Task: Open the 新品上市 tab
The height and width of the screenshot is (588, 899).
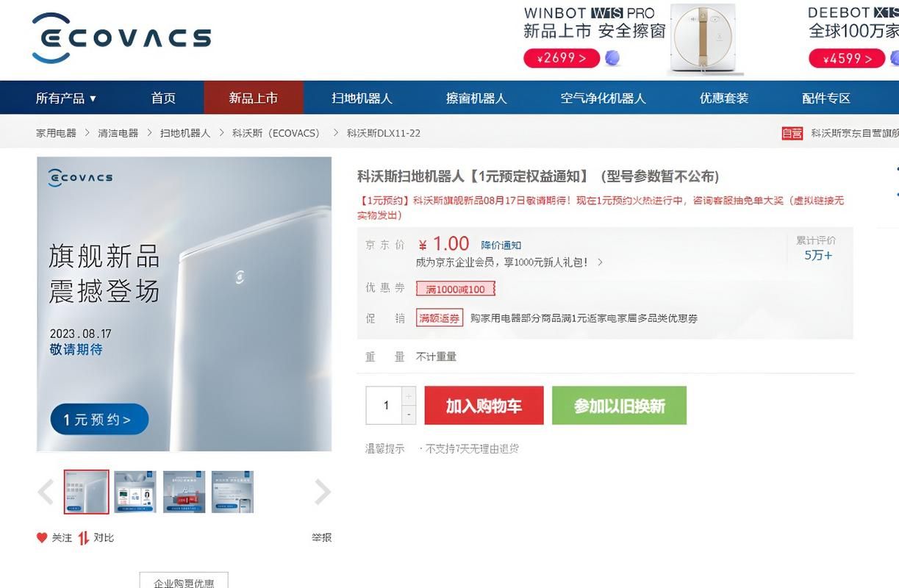Action: pyautogui.click(x=254, y=98)
